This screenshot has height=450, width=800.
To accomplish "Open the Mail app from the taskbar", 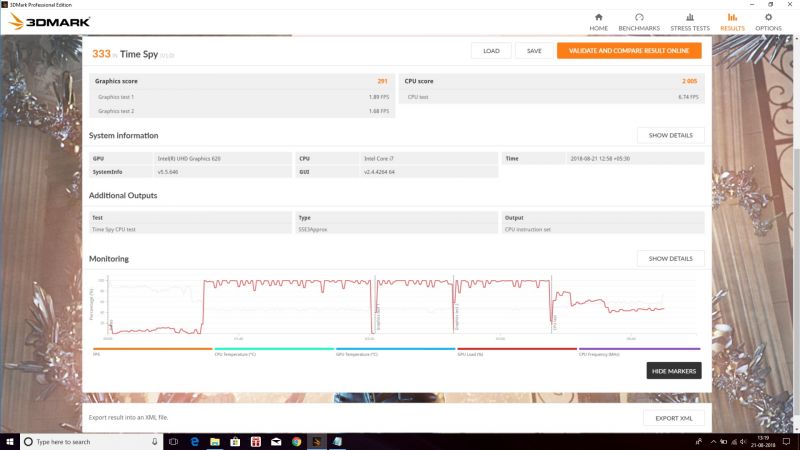I will [x=276, y=442].
